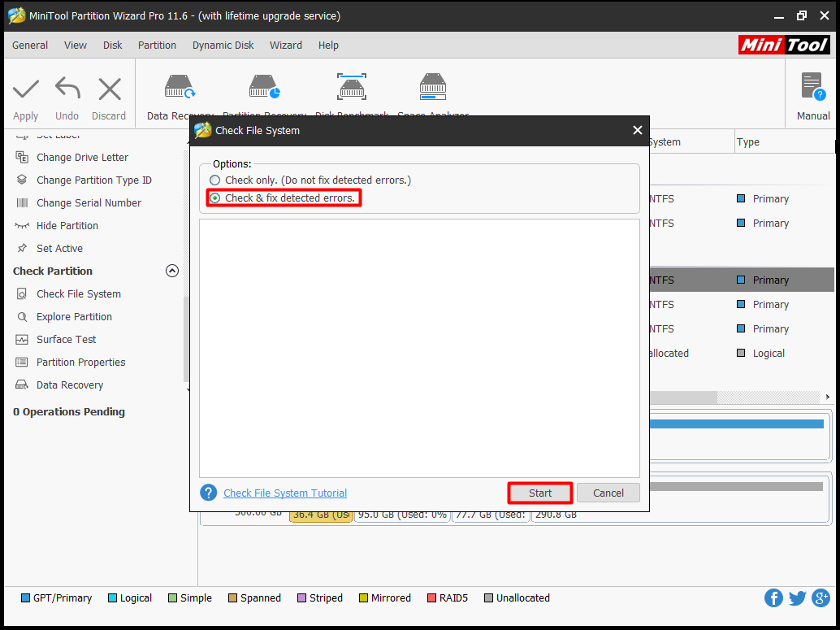Click the 77.7 GB partition block
Screen dimensions: 840x630
491,515
